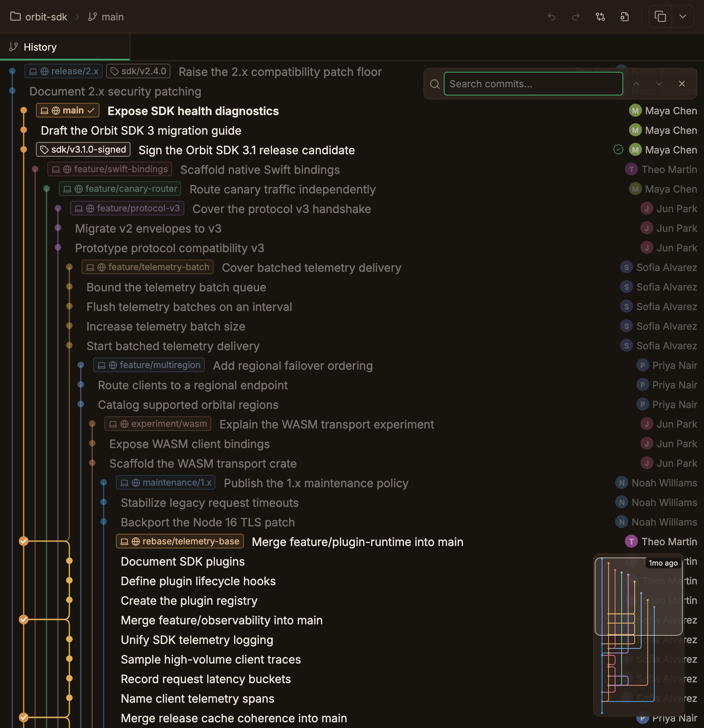Click Priya Nair avatar on failover ordering row
The height and width of the screenshot is (728, 704).
[x=642, y=365]
